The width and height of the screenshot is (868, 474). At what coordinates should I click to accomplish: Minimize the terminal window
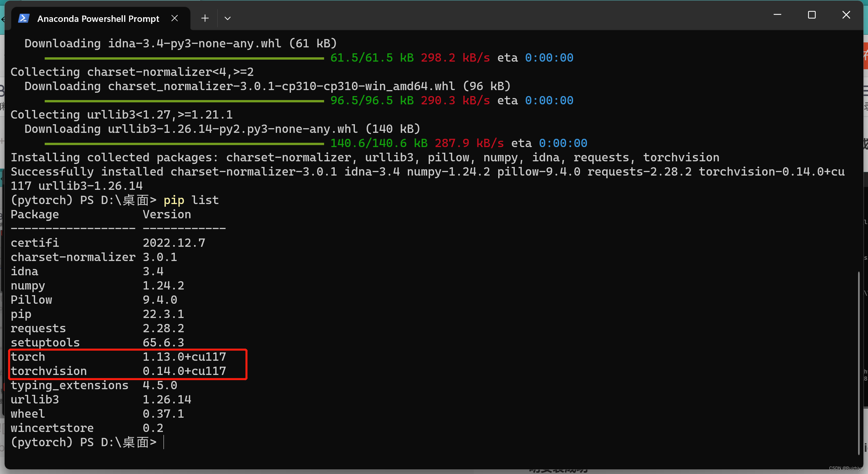(x=777, y=15)
